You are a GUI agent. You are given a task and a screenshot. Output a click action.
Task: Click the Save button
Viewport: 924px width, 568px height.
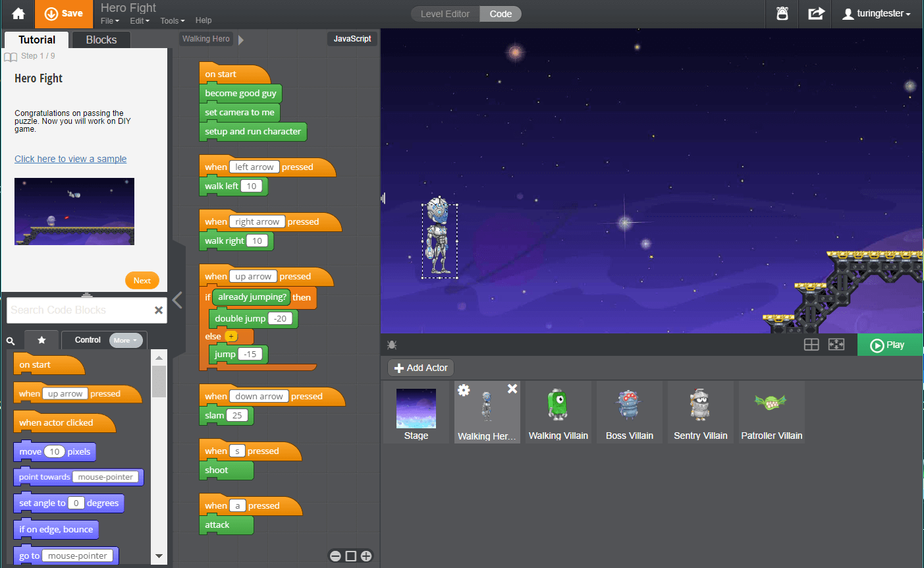[x=64, y=13]
